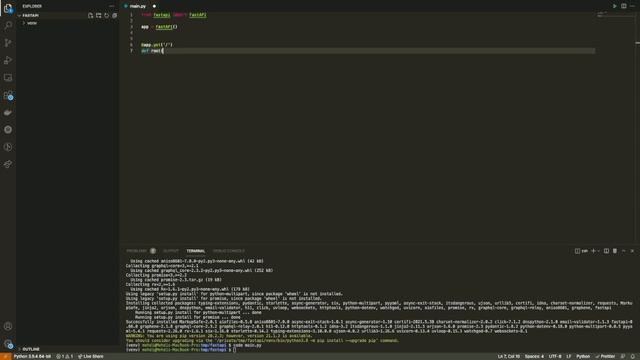Switch to the DEBUG CONSOLE tab
Viewport: 640px width, 360px height.
coord(229,251)
